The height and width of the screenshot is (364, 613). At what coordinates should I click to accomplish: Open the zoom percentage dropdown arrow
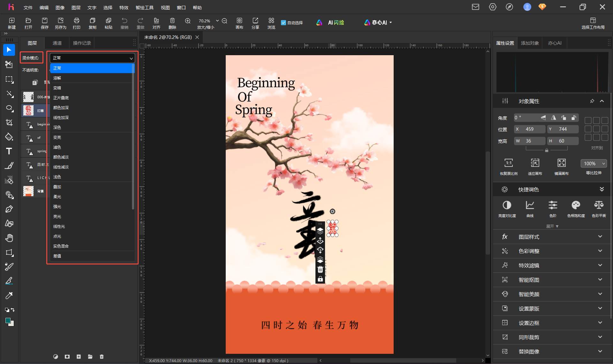pos(217,21)
